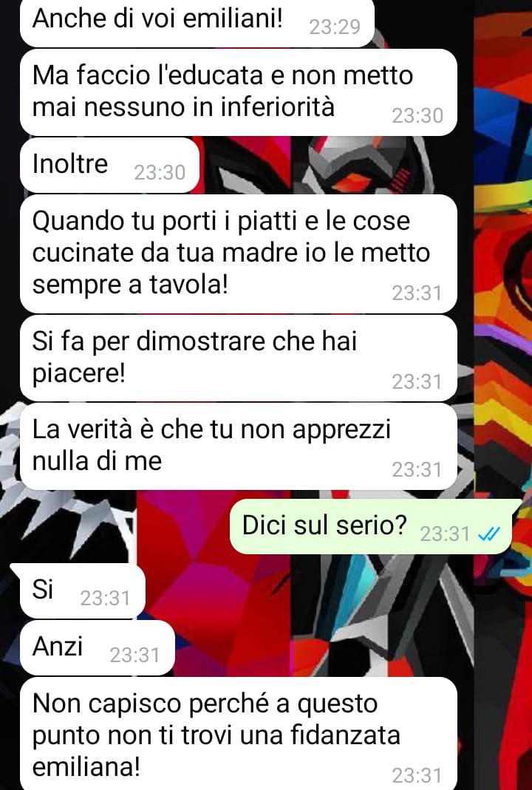Select message about 'fidanzata emiliana!'
This screenshot has width=532, height=790.
(238, 734)
